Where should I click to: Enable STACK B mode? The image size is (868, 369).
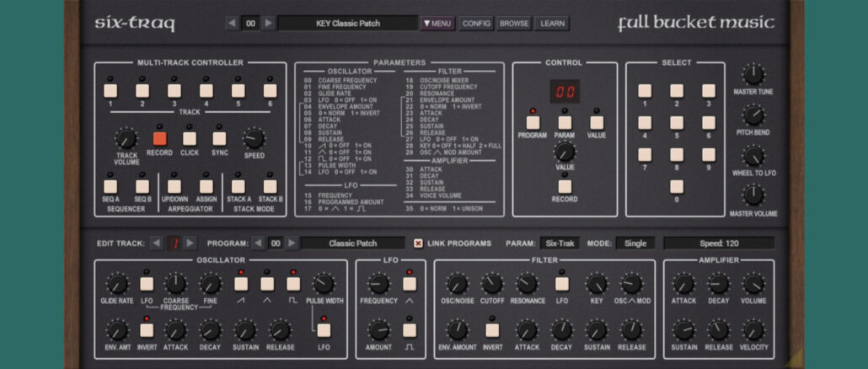pyautogui.click(x=271, y=186)
